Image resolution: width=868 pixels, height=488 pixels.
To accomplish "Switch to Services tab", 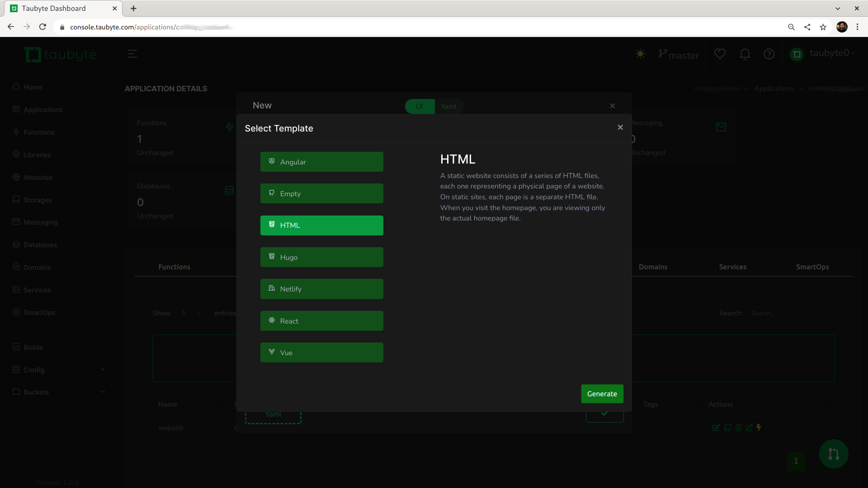I will pyautogui.click(x=732, y=267).
